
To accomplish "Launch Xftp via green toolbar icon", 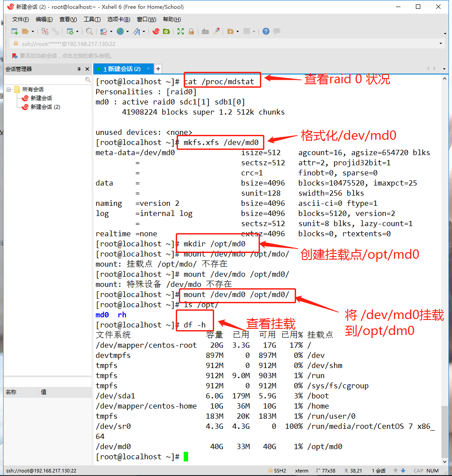I will tap(166, 31).
